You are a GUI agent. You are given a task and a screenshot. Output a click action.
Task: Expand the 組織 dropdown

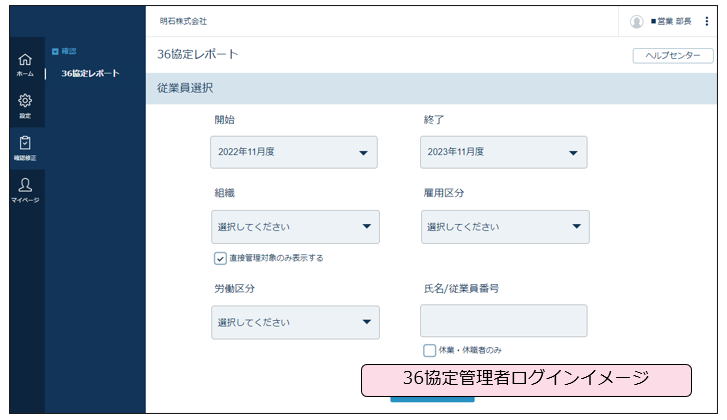295,227
